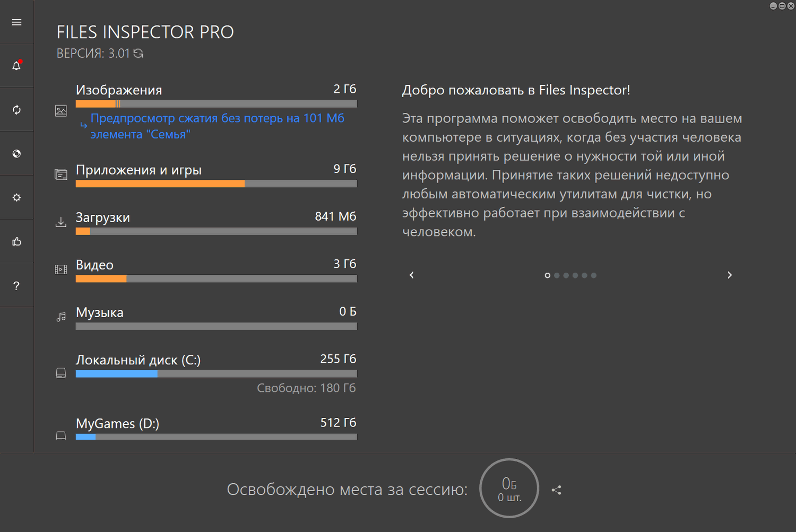Check for updates icon beside version 3.01
Image resolution: width=796 pixels, height=532 pixels.
[x=139, y=54]
